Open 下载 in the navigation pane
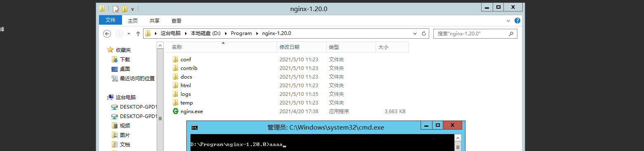Viewport: 644px width, 151px height. click(x=125, y=59)
